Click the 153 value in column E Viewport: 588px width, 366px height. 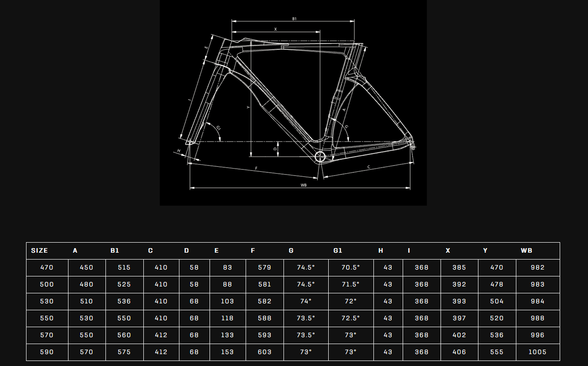point(227,352)
